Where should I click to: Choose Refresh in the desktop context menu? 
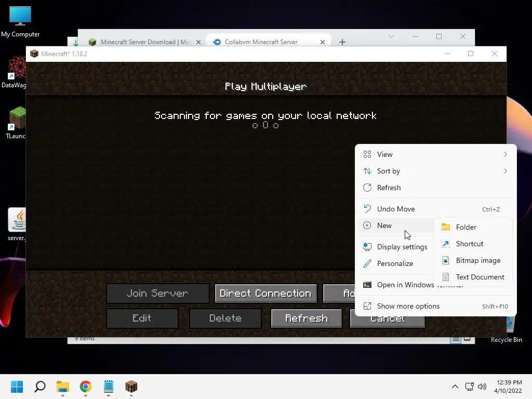[x=435, y=188]
